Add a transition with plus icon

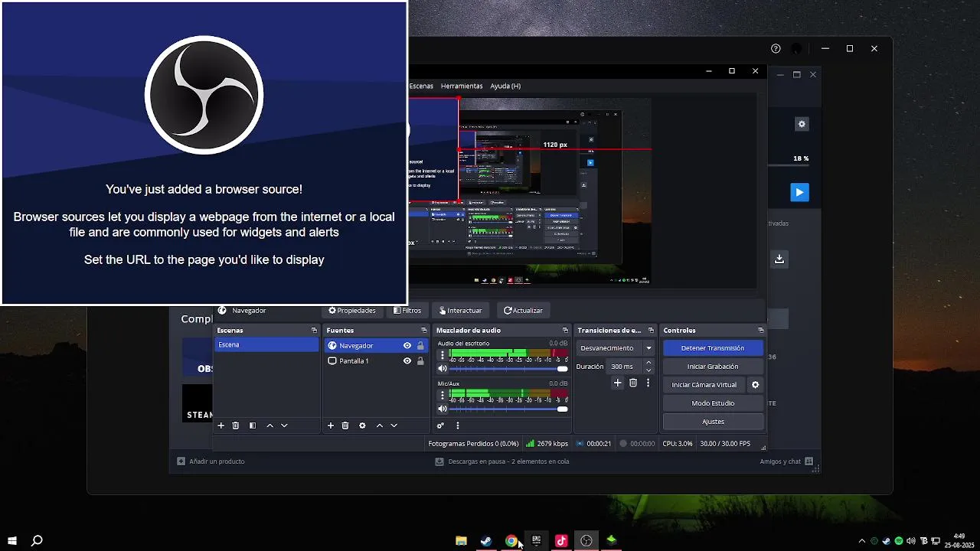[x=618, y=383]
